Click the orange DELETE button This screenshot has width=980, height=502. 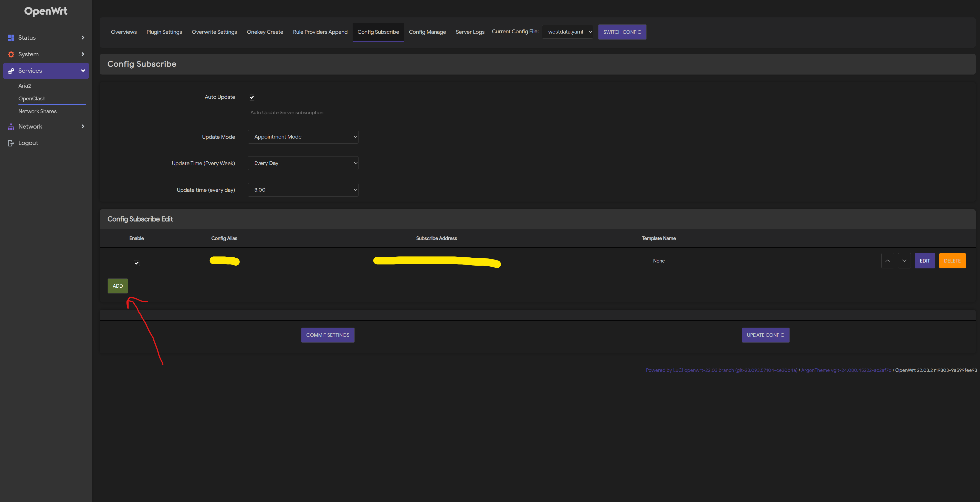tap(952, 261)
